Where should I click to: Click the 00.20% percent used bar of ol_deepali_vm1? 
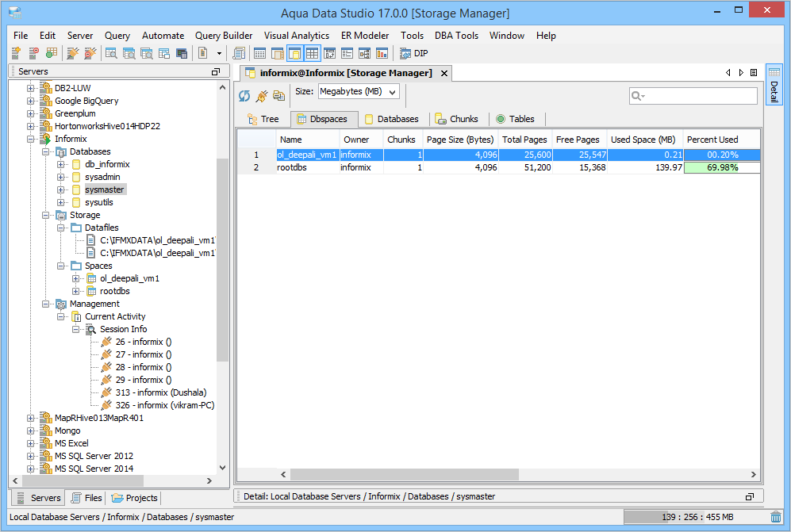(722, 155)
